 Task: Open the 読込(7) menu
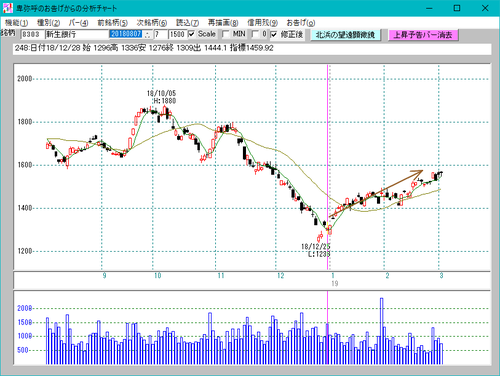tap(187, 23)
